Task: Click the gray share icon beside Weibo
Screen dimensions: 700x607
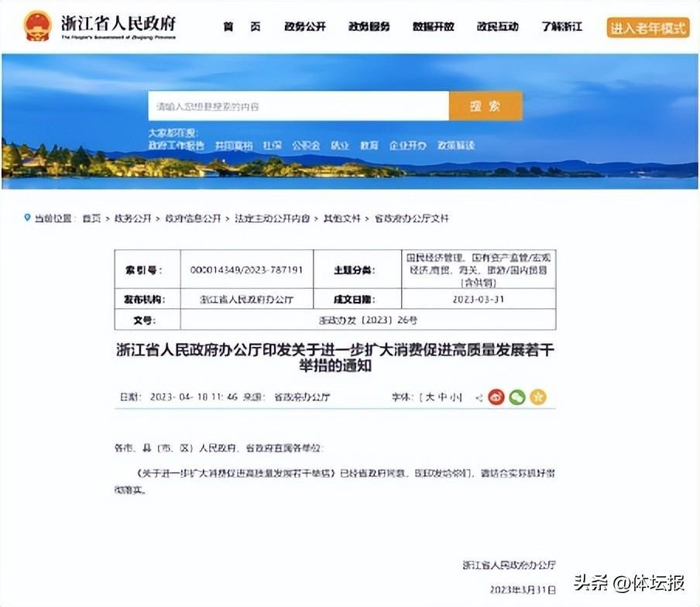Action: [479, 397]
